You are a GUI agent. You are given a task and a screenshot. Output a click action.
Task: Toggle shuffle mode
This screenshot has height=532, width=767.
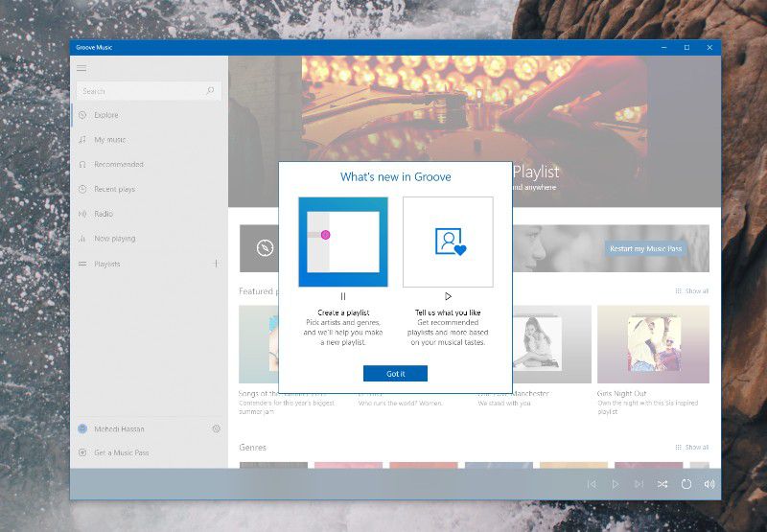[x=662, y=484]
